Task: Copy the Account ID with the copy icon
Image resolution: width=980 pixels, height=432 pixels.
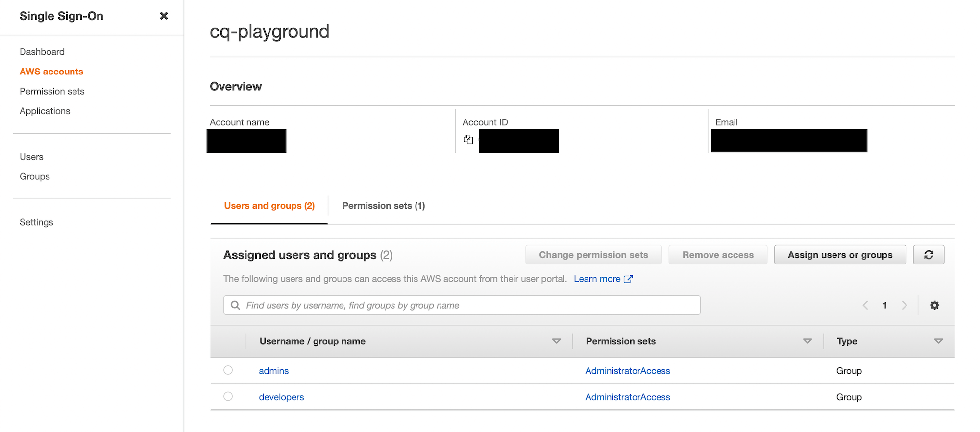Action: point(468,140)
